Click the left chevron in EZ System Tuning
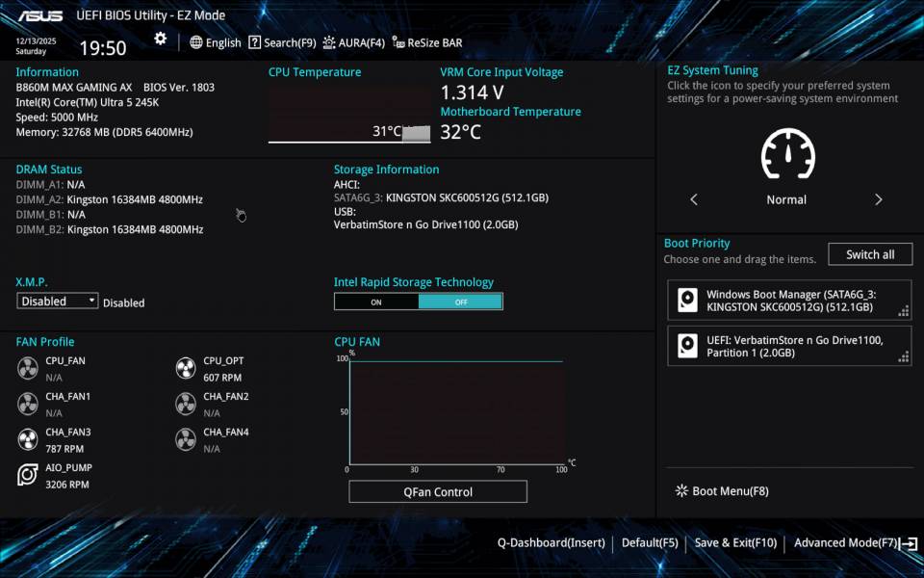 pyautogui.click(x=694, y=198)
